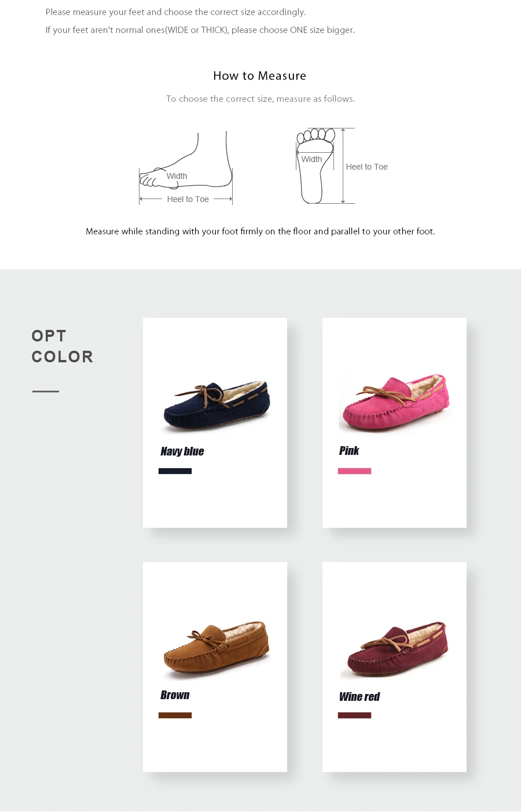
Task: Select the navy blue color swatch bar
Action: tap(175, 471)
